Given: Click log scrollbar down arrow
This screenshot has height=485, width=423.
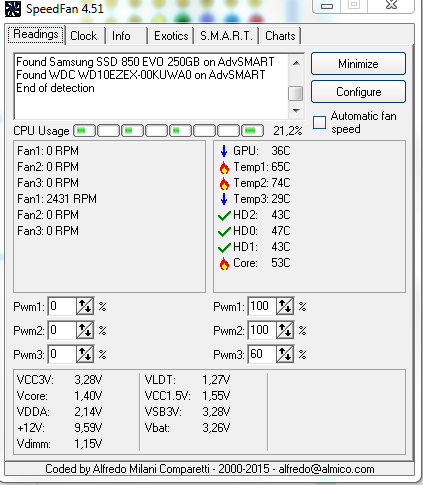Looking at the screenshot, I should (296, 110).
